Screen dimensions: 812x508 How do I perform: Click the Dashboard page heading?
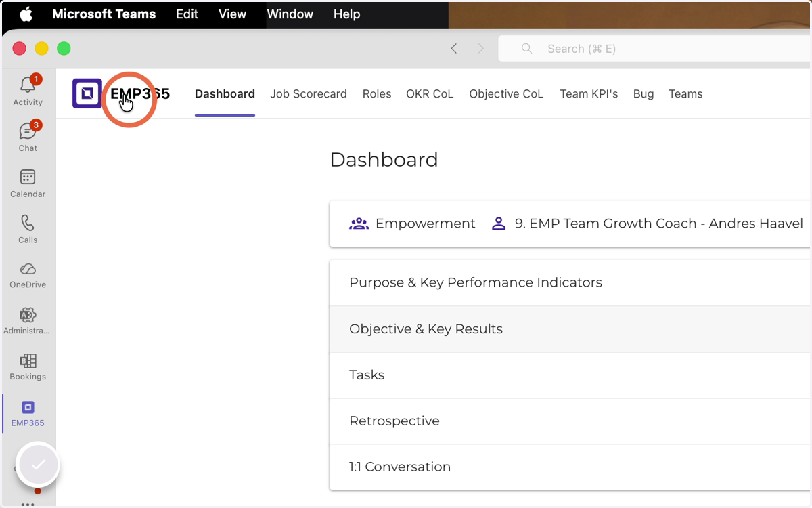point(384,160)
